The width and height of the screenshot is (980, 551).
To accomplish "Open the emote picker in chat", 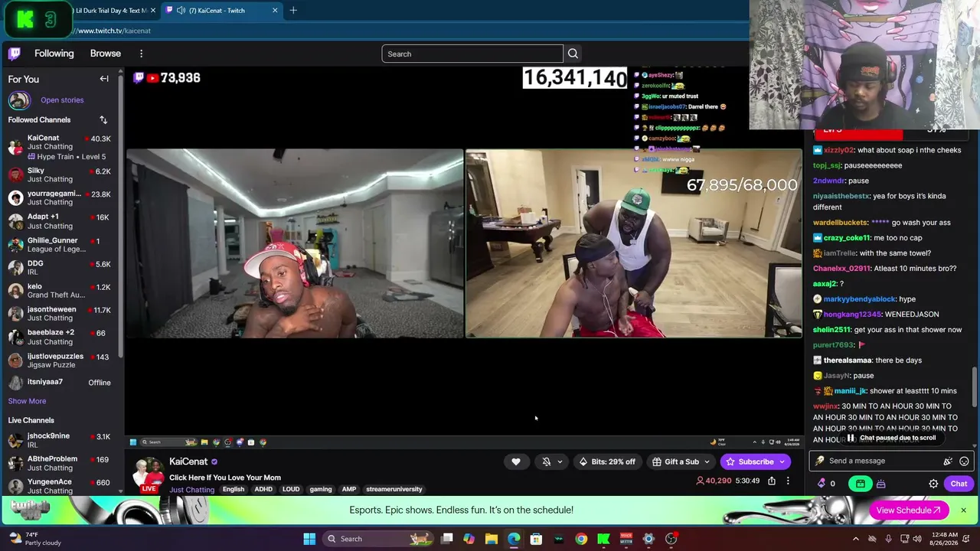I will [964, 461].
